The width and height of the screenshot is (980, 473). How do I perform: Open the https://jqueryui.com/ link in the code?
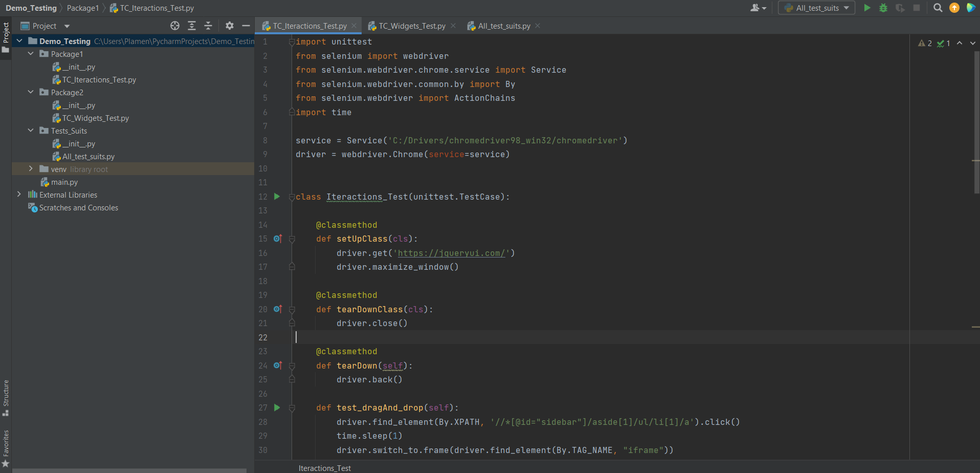tap(451, 253)
